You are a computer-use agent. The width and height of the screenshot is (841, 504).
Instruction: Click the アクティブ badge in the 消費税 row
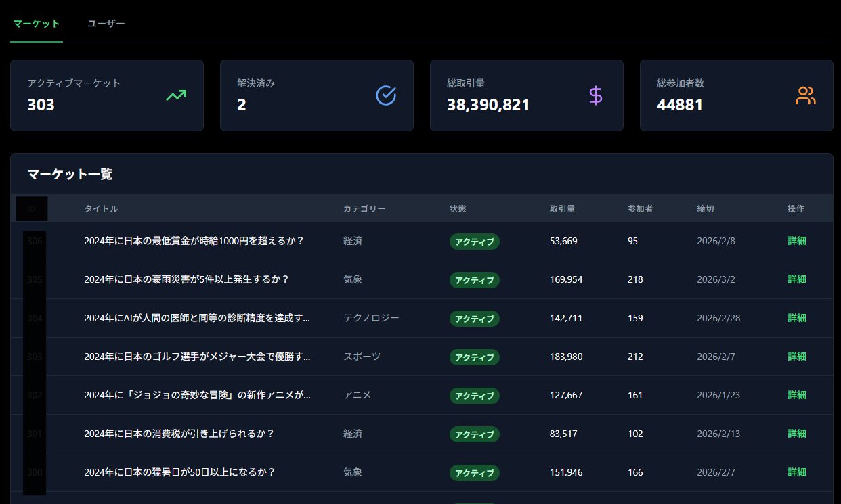tap(475, 434)
